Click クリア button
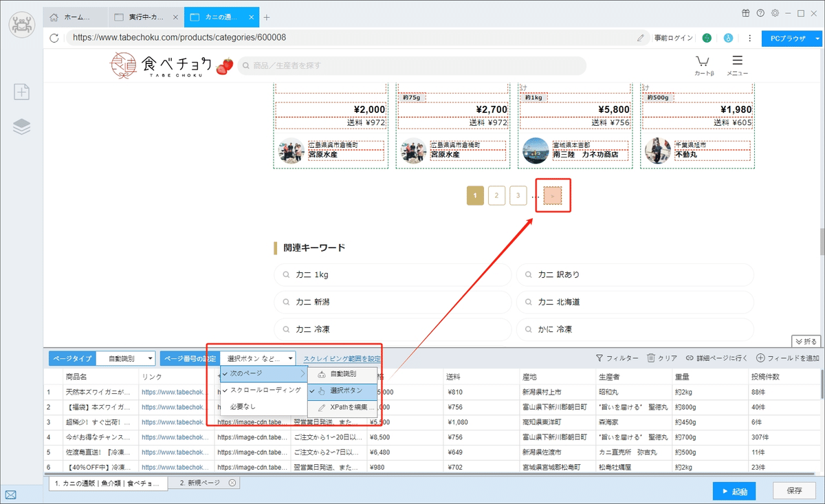Screen dimensions: 825x504 click(x=662, y=358)
